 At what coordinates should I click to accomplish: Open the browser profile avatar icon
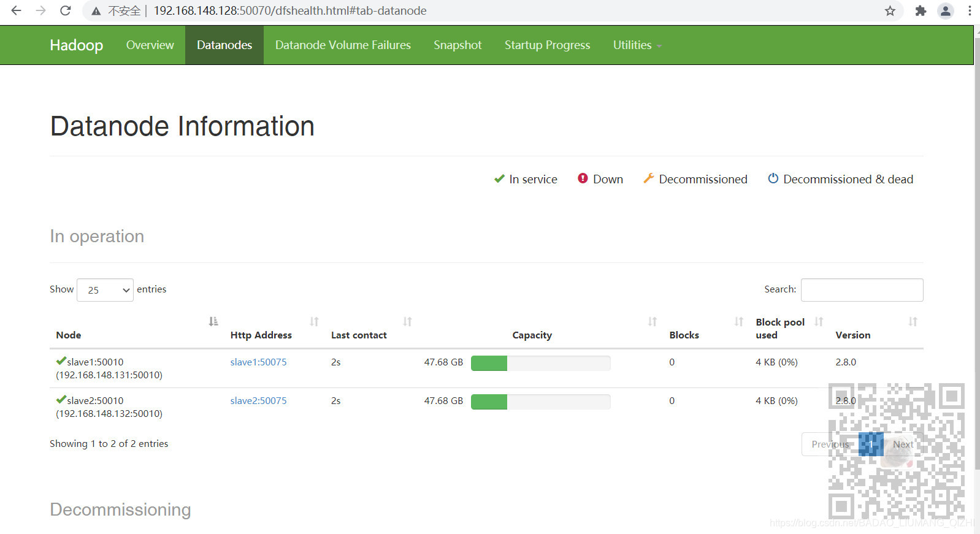[946, 10]
